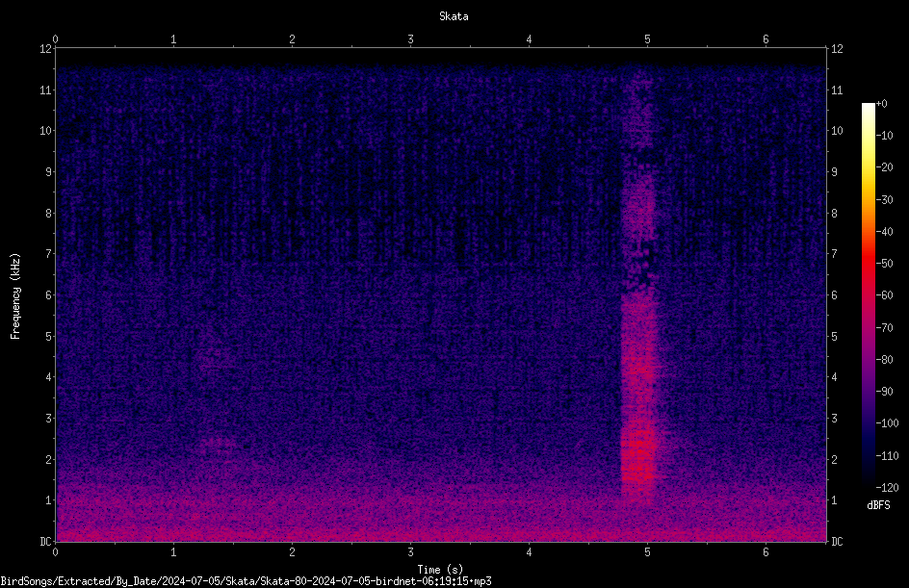This screenshot has height=588, width=909.
Task: Click the -80 label on the color scale
Action: (884, 360)
